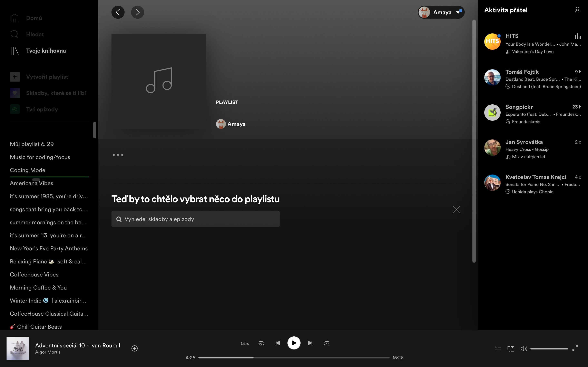Open the three dots playlist menu
Image resolution: width=588 pixels, height=367 pixels.
coord(118,155)
